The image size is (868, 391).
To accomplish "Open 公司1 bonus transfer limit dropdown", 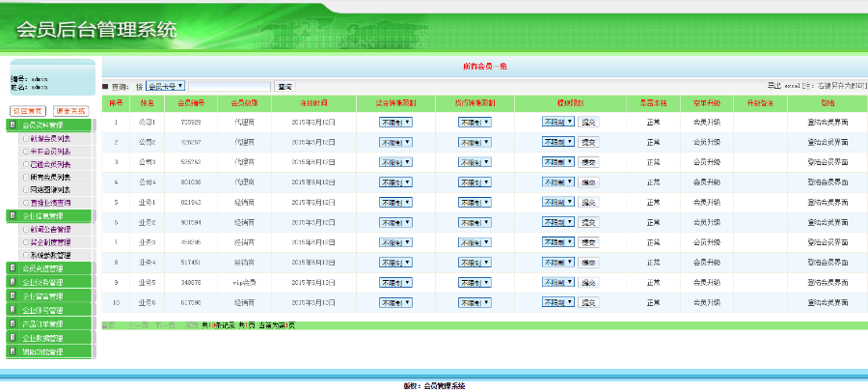I will [x=395, y=123].
